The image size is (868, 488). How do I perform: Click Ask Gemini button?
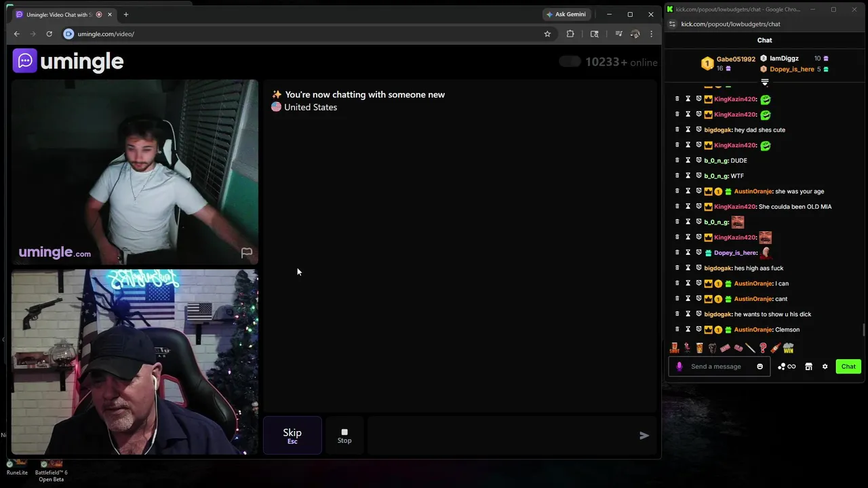click(x=566, y=14)
